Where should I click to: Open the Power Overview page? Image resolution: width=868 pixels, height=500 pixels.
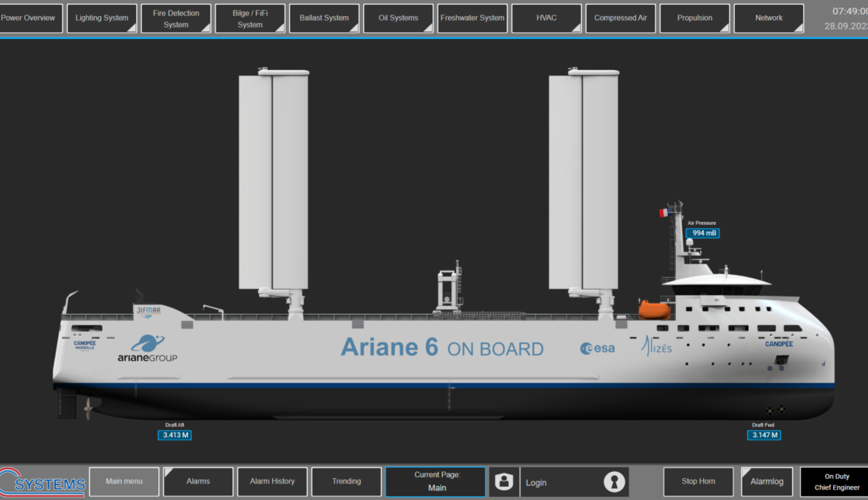29,18
